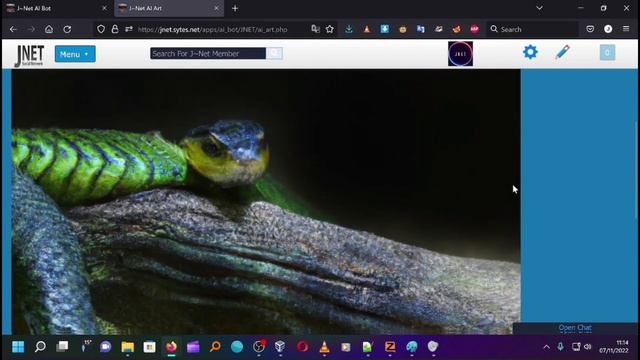This screenshot has height=360, width=640.
Task: Reload the current page
Action: (x=67, y=29)
